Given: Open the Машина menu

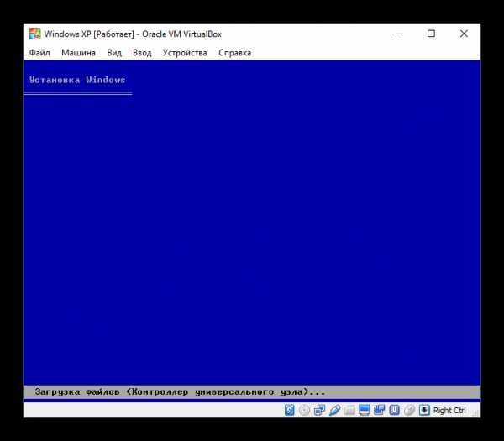Looking at the screenshot, I should pyautogui.click(x=78, y=52).
